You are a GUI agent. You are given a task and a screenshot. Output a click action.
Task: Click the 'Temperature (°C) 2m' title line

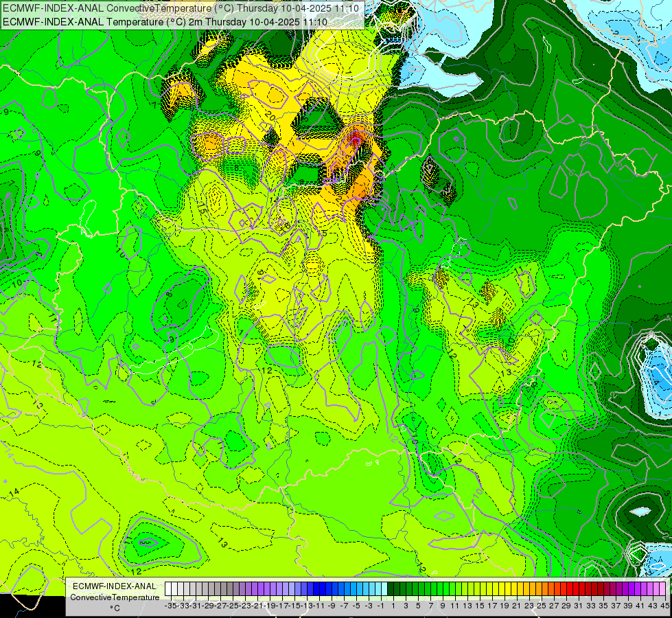(x=165, y=22)
